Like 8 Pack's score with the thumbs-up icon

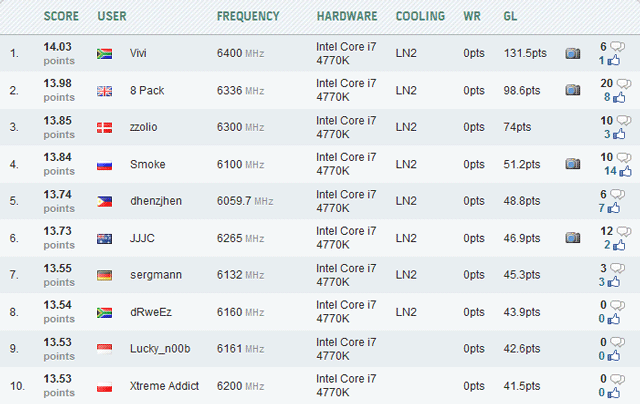pyautogui.click(x=618, y=98)
